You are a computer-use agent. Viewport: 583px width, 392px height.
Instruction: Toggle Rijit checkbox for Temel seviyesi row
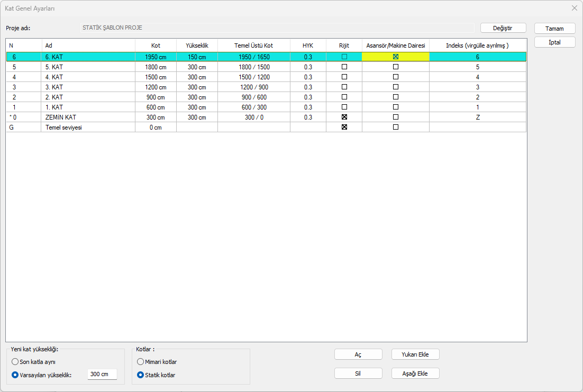(344, 127)
